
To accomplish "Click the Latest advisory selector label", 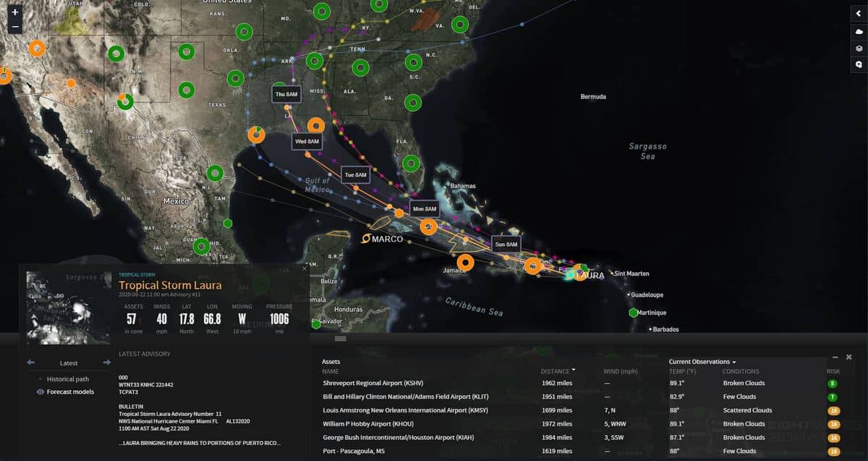I will 69,363.
